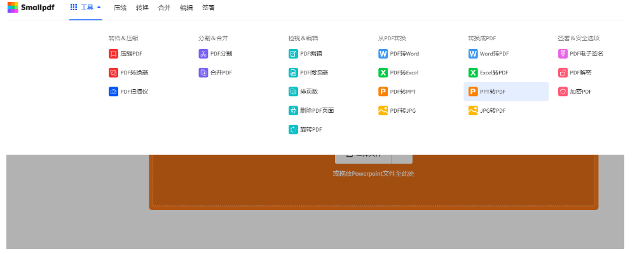Open the 旋转PDF link
The height and width of the screenshot is (254, 644).
tap(312, 129)
